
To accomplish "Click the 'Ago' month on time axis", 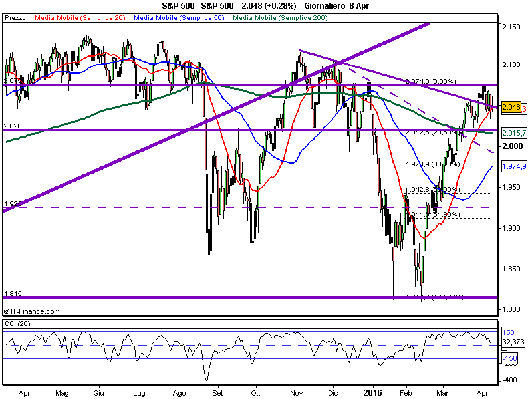I will 179,393.
